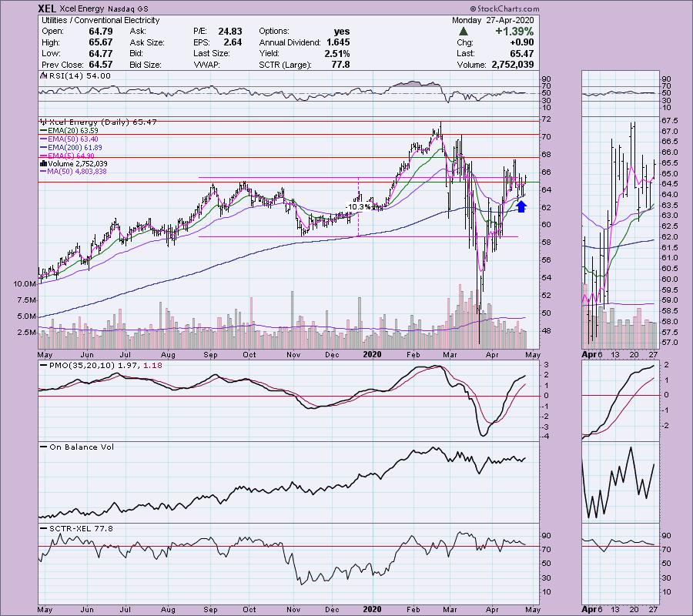The height and width of the screenshot is (616, 693).
Task: Click the 10.0M volume axis label
Action: [x=25, y=283]
